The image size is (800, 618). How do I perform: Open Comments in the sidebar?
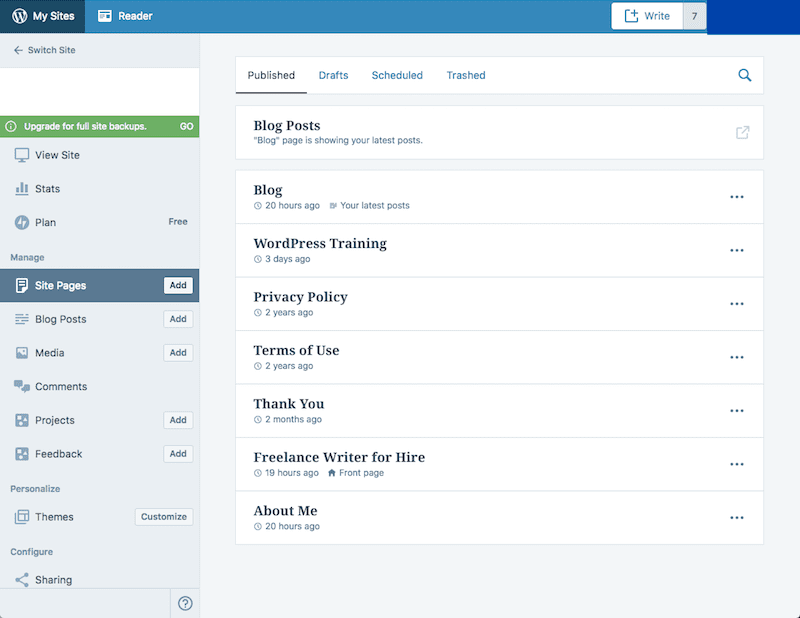tap(61, 386)
